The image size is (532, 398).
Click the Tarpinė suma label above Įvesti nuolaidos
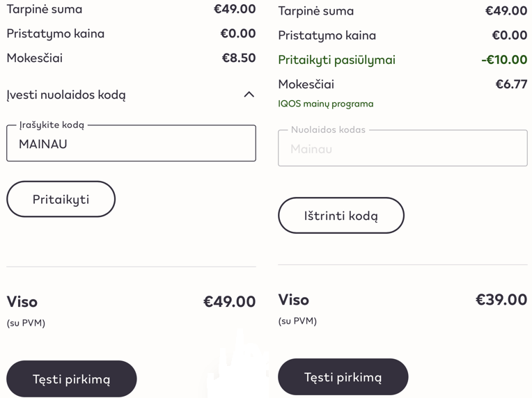click(x=45, y=10)
